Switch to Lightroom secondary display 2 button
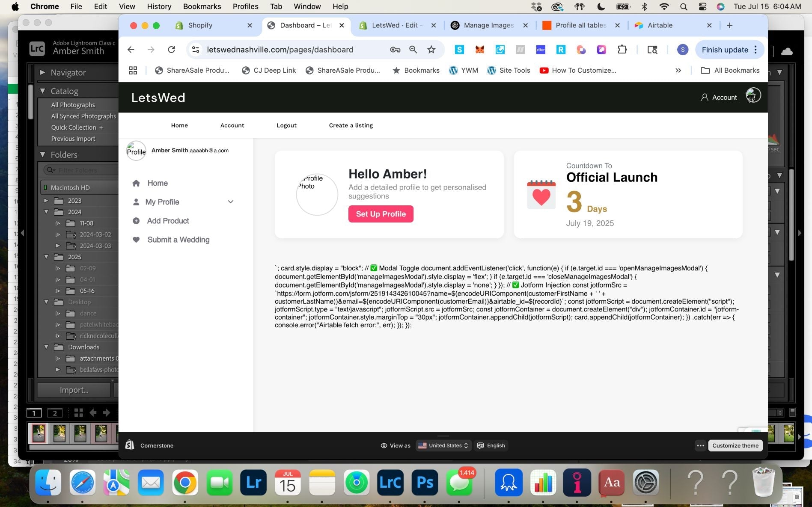 click(x=54, y=413)
